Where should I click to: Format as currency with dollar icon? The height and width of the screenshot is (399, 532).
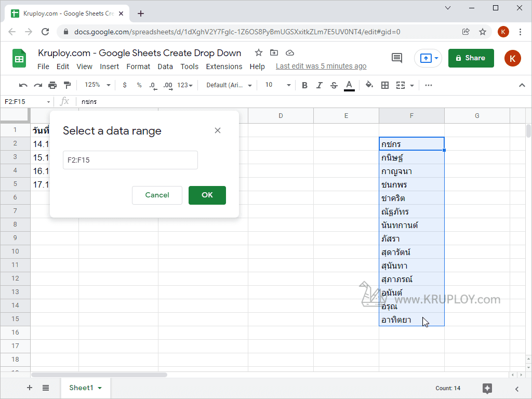pyautogui.click(x=125, y=85)
